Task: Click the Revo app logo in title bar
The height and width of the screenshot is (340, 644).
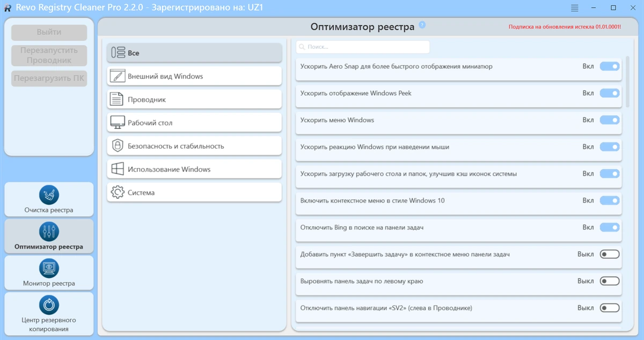Action: point(8,8)
